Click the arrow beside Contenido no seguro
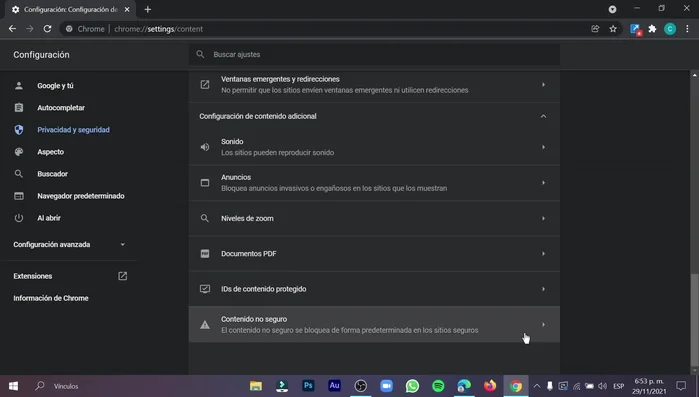This screenshot has width=699, height=397. pos(543,324)
